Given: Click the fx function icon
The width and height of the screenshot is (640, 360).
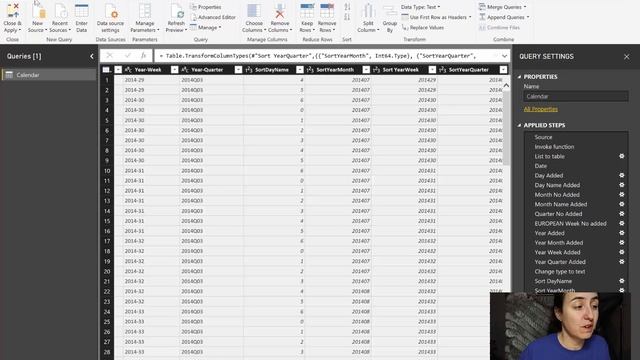Looking at the screenshot, I should pyautogui.click(x=144, y=56).
